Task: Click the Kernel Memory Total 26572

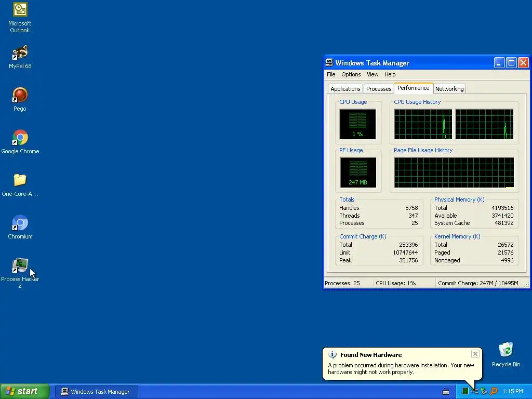Action: click(x=506, y=245)
